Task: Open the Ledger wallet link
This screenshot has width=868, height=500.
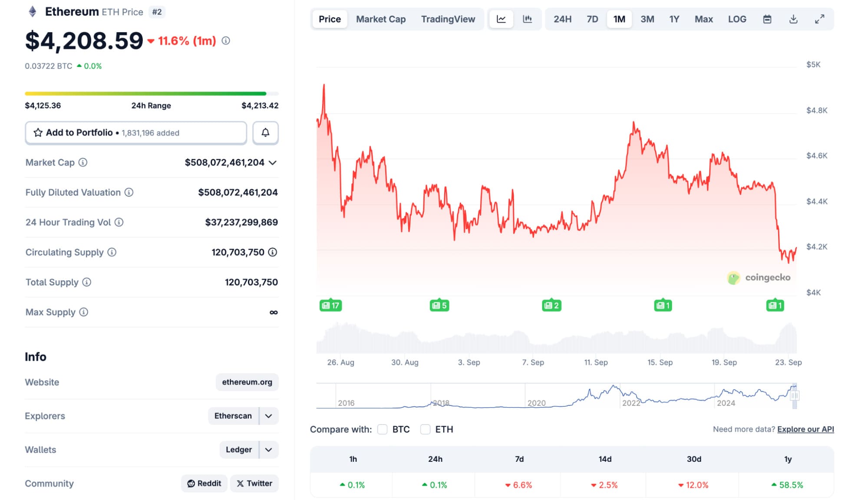Action: tap(239, 450)
